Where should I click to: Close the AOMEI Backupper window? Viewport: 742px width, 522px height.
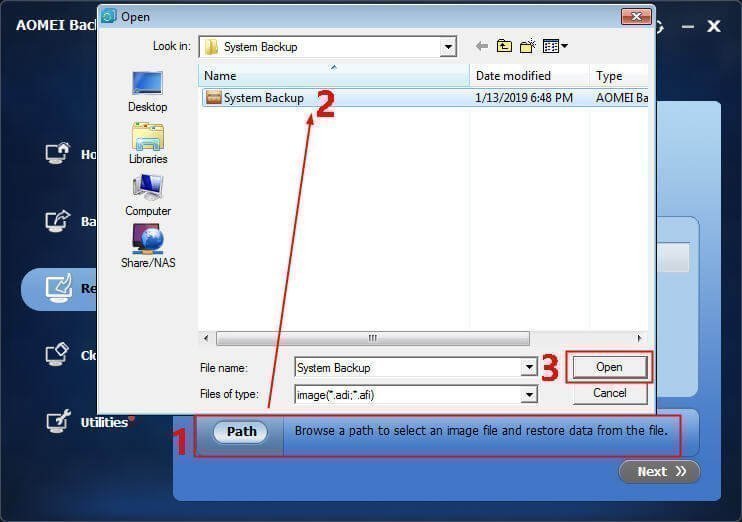tap(714, 26)
